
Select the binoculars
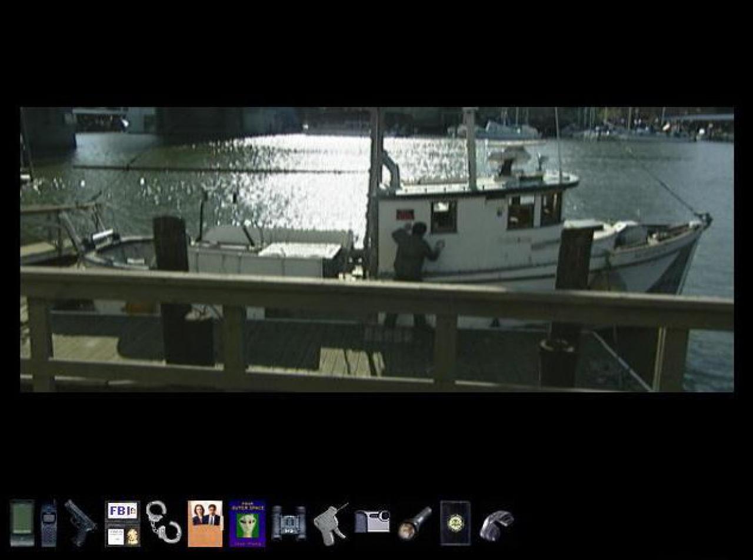[289, 523]
